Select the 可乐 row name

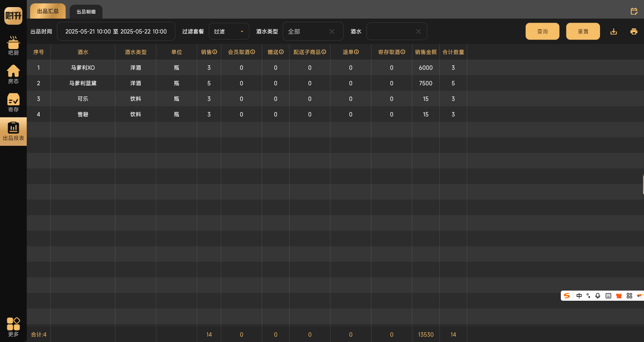pyautogui.click(x=83, y=99)
